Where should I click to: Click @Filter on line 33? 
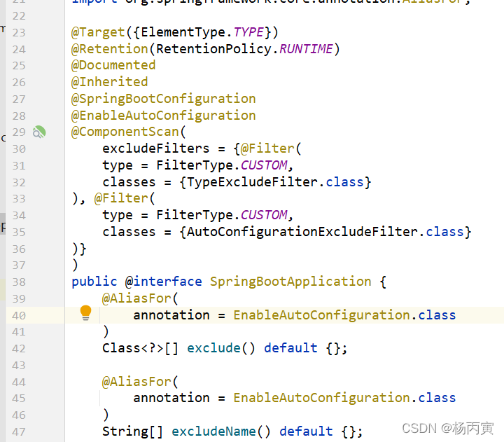[x=121, y=198]
